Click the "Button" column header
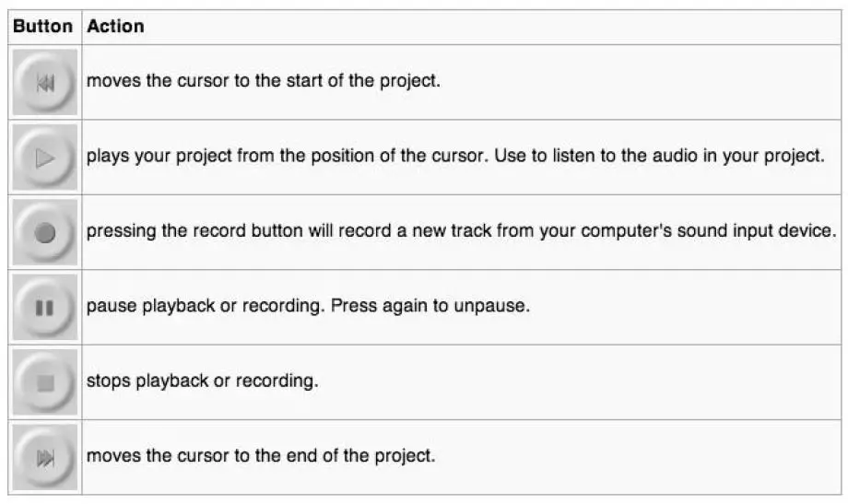The height and width of the screenshot is (504, 848). (x=42, y=27)
